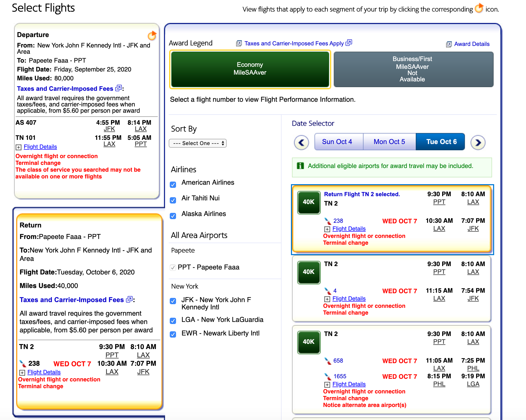Switch to the Mon Oct 5 tab

(x=389, y=142)
